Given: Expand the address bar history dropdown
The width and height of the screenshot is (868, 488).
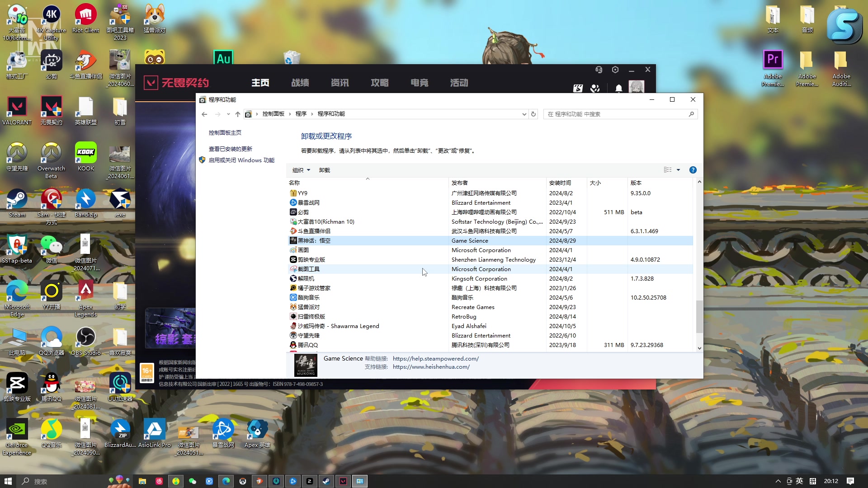Looking at the screenshot, I should (524, 114).
